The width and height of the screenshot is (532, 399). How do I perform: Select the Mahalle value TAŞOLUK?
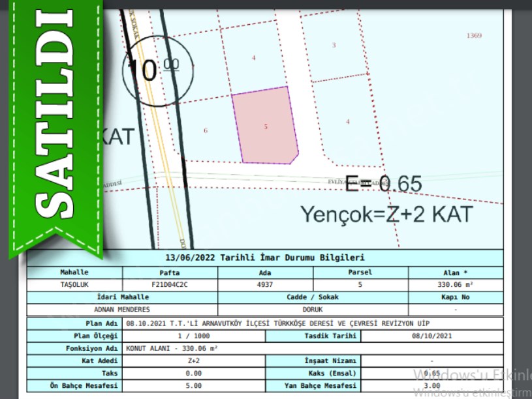74,285
